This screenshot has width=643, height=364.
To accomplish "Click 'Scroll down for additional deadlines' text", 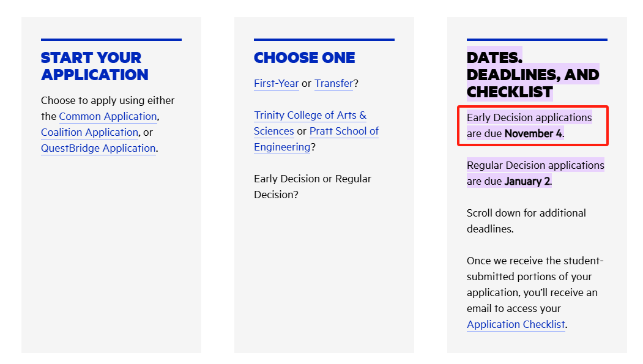I will 526,221.
